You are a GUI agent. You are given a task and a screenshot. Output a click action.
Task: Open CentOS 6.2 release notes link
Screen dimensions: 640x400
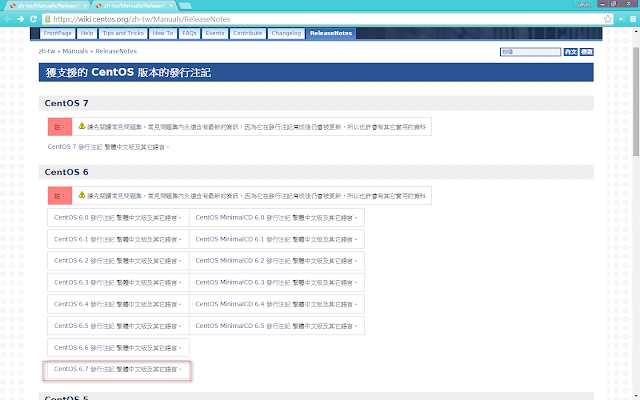84,260
